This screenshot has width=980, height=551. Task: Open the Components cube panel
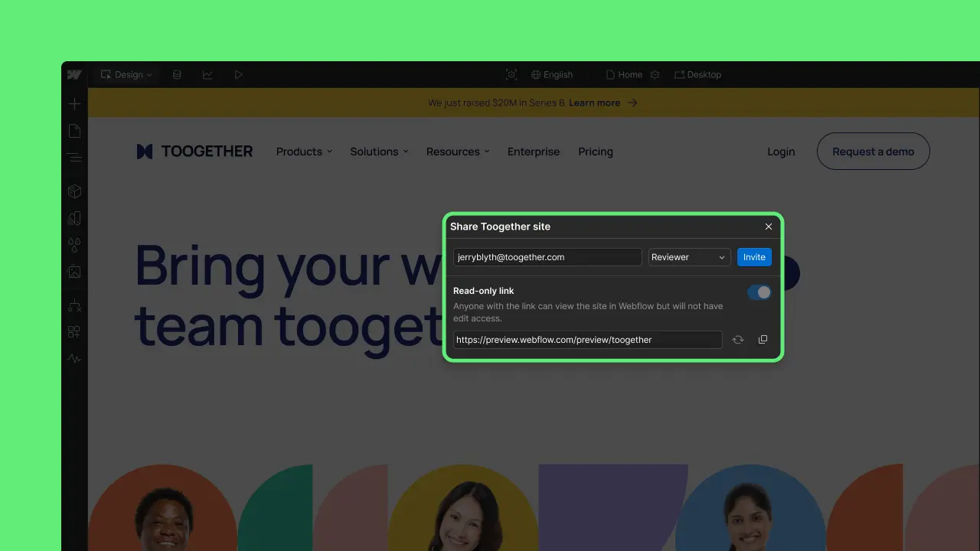coord(74,191)
